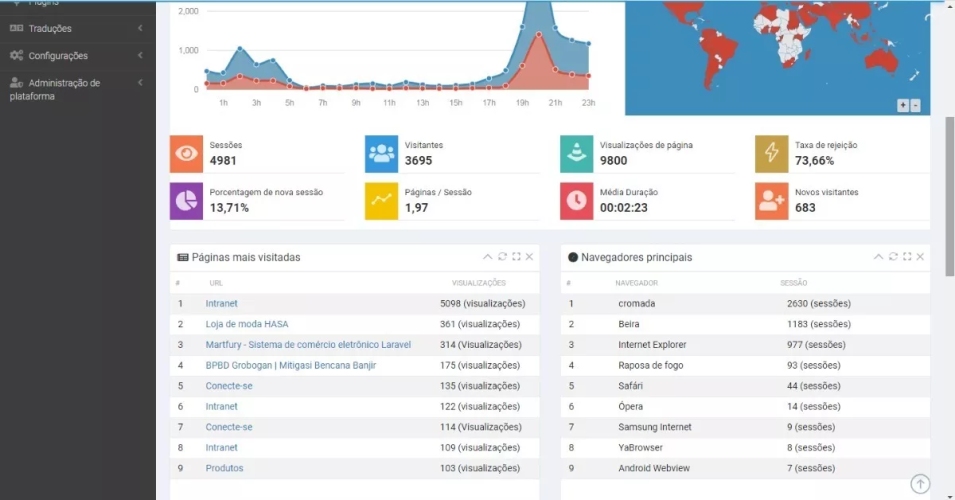Viewport: 955px width, 500px height.
Task: Click the scroll-to-top arrow button
Action: click(x=920, y=484)
